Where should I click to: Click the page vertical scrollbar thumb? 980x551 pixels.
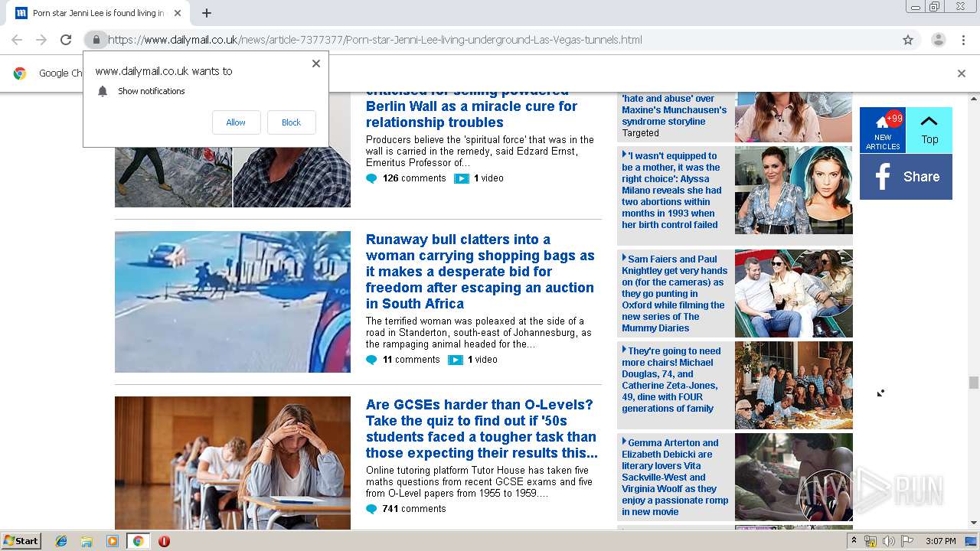pos(974,383)
